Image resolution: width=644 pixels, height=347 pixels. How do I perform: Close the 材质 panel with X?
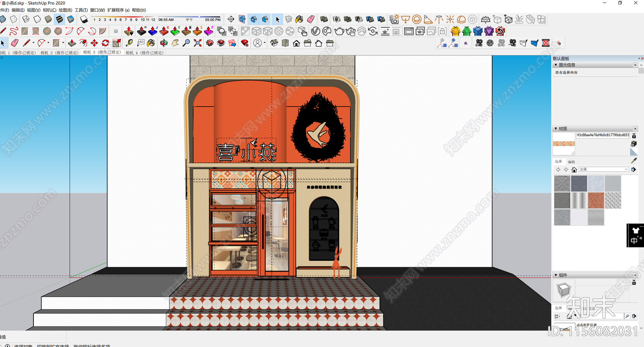click(636, 129)
